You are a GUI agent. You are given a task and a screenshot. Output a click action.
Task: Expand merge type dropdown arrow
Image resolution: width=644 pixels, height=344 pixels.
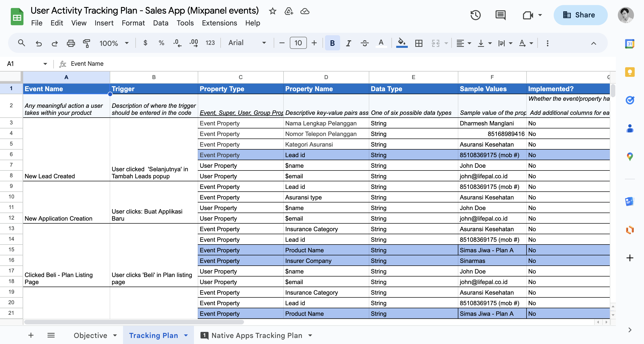(x=446, y=43)
